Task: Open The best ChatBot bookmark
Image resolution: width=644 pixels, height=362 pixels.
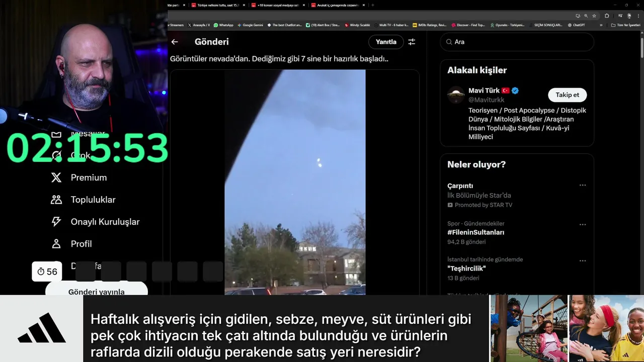Action: (285, 25)
